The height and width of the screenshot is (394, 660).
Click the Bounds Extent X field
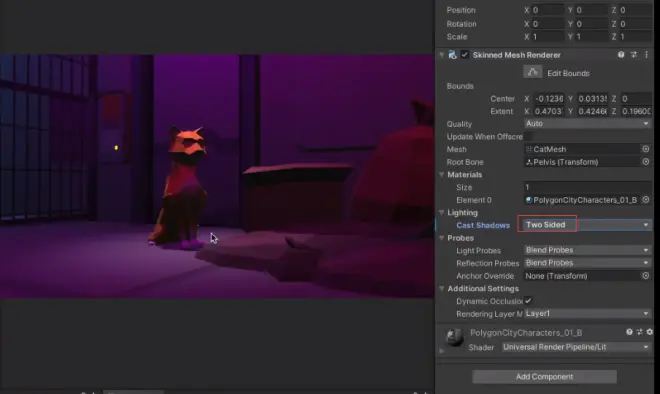pos(548,111)
